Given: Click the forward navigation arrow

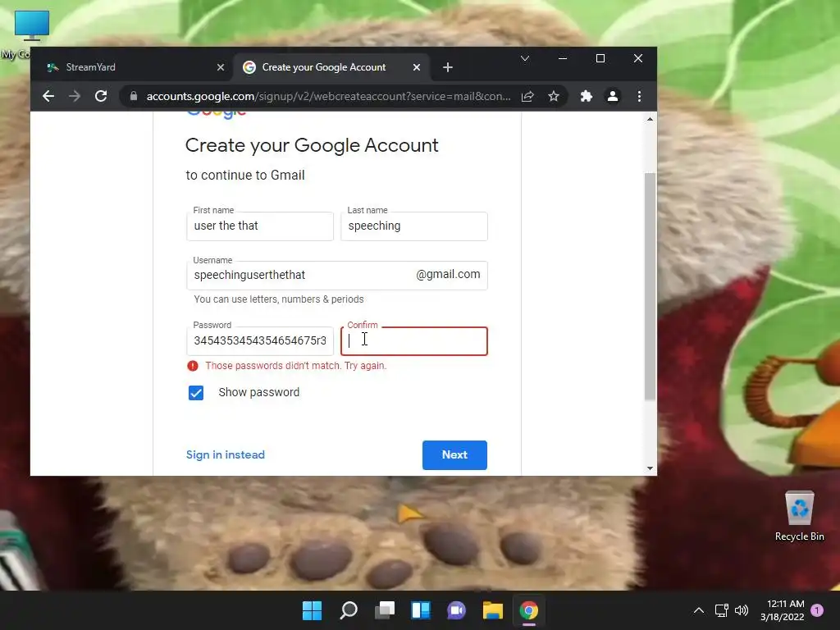Looking at the screenshot, I should (x=75, y=97).
